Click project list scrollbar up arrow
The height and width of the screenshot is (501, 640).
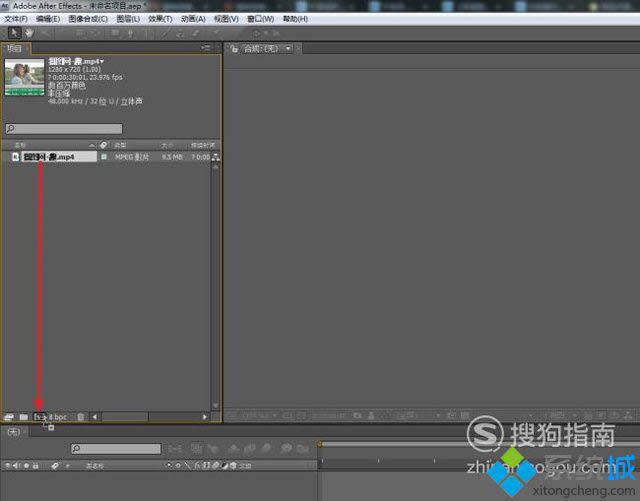[216, 167]
